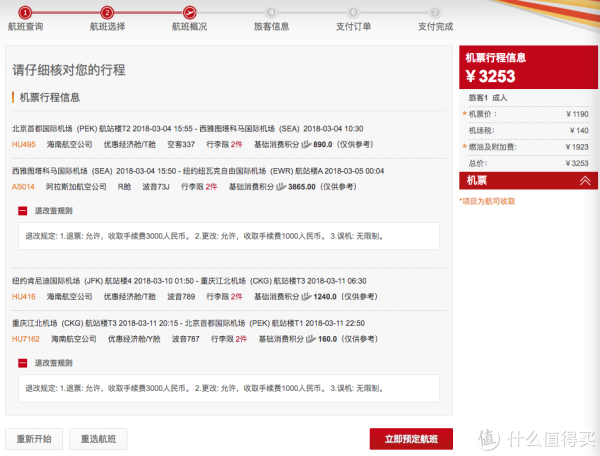Image resolution: width=600 pixels, height=456 pixels.
Task: Click the airplane step icon 航班概况
Action: (189, 13)
